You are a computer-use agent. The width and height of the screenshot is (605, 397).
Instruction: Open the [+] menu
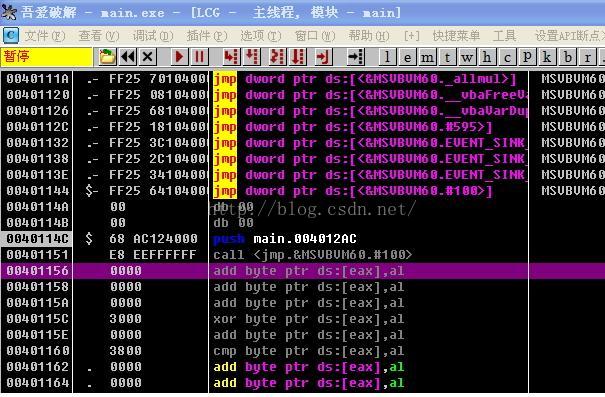coord(411,36)
